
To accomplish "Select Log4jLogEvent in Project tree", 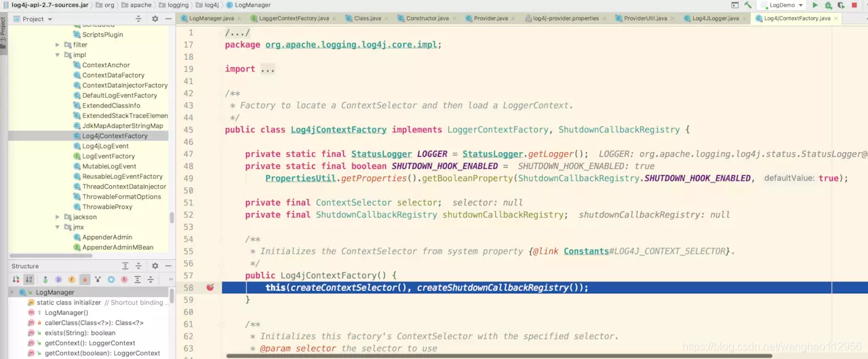I will tap(105, 146).
